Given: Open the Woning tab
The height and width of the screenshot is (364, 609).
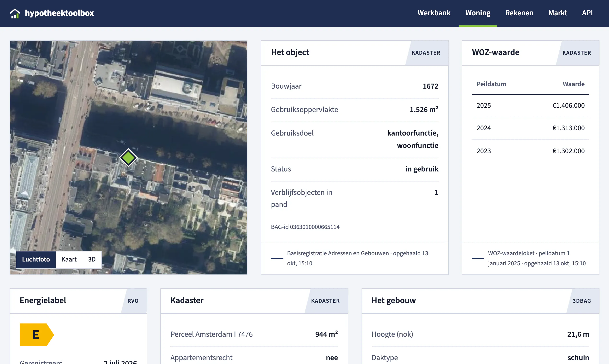Looking at the screenshot, I should [x=478, y=13].
